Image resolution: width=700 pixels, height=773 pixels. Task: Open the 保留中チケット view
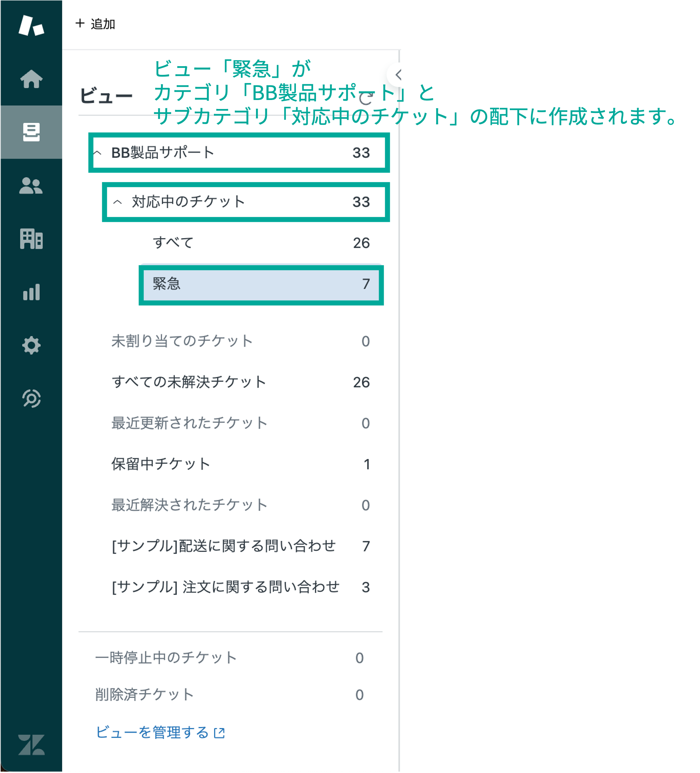tap(240, 464)
